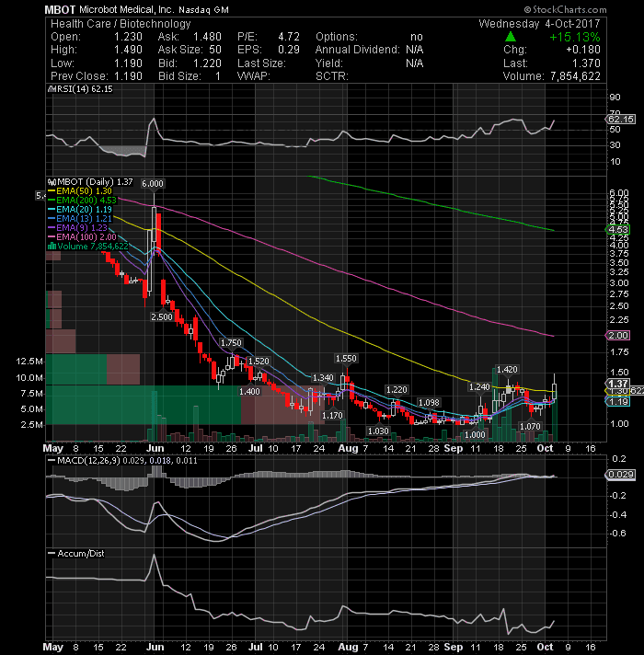Click the Open value 1.230
Viewport: 644px width, 655px height.
coord(128,37)
